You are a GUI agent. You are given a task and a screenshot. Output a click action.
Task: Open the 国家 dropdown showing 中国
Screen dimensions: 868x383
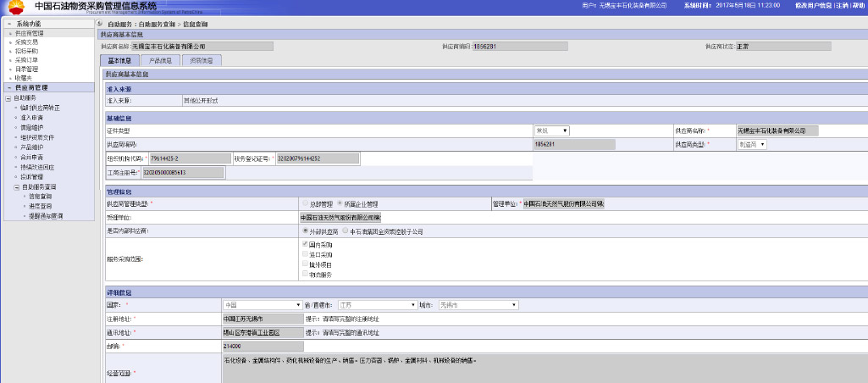[262, 304]
